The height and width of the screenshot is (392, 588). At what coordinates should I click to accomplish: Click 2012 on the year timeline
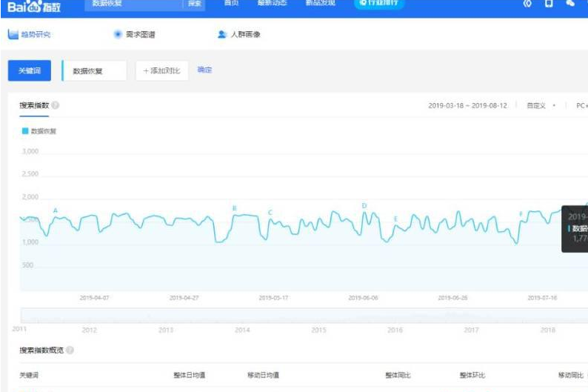[90, 330]
